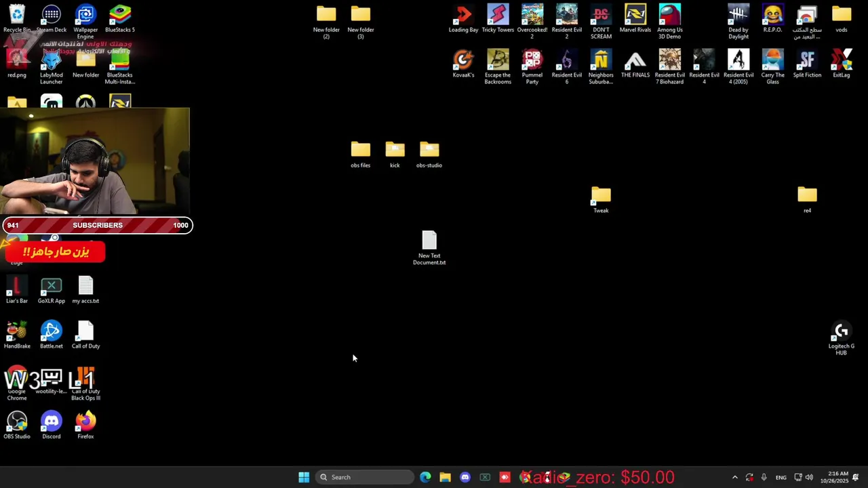
Task: Select New Text Document.txt file
Action: 429,248
